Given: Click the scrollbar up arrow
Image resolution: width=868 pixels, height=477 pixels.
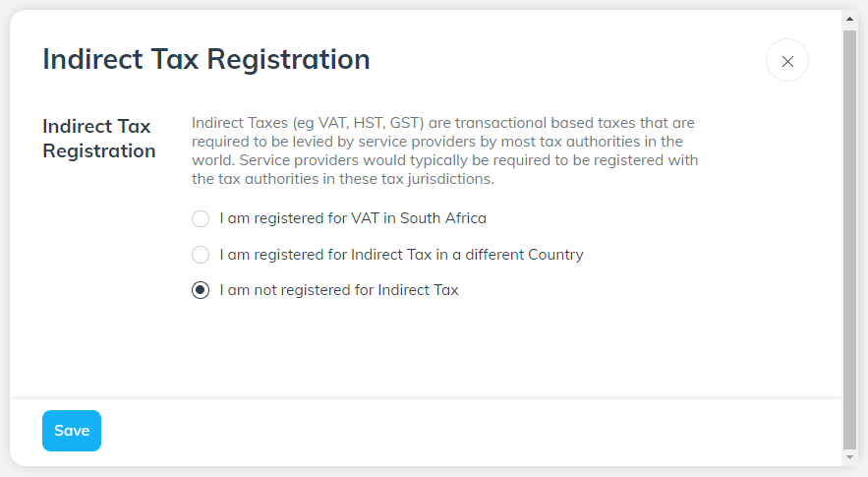Looking at the screenshot, I should pos(849,20).
